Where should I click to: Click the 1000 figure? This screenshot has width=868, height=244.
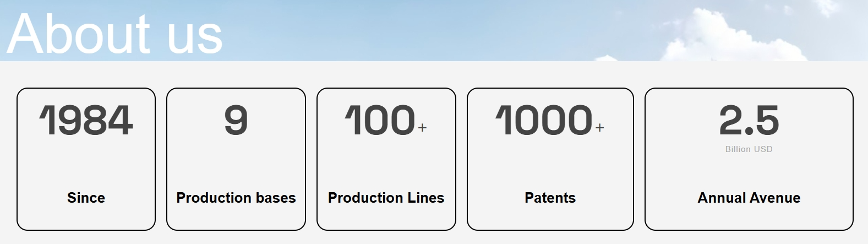click(544, 121)
